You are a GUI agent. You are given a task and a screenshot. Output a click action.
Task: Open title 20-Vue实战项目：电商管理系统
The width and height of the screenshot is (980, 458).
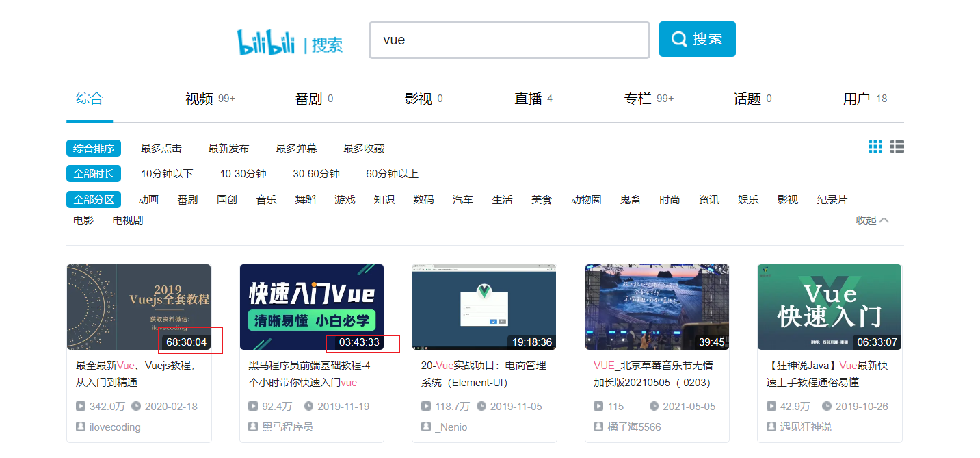pyautogui.click(x=484, y=374)
